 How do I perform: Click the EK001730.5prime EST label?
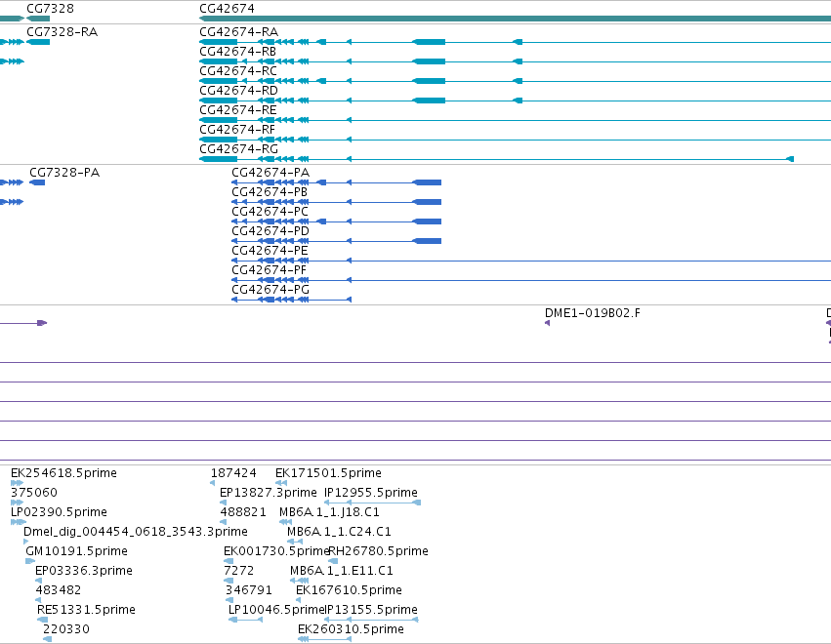pos(276,551)
